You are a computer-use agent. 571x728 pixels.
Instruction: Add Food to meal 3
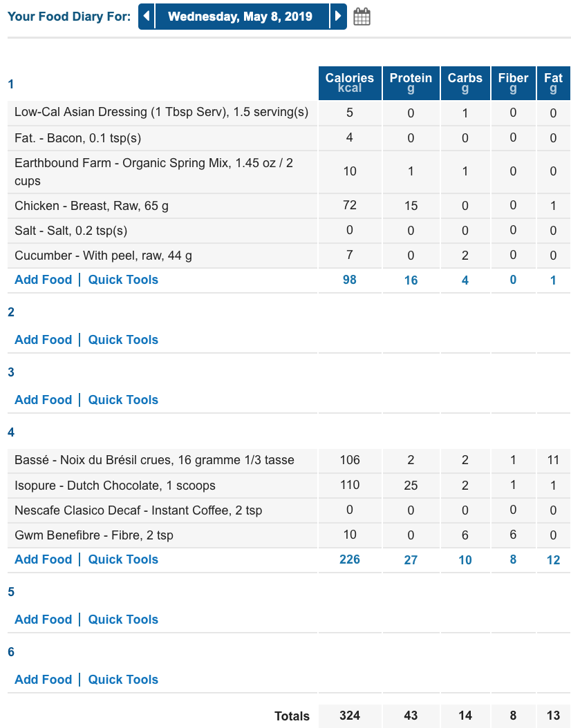coord(44,400)
